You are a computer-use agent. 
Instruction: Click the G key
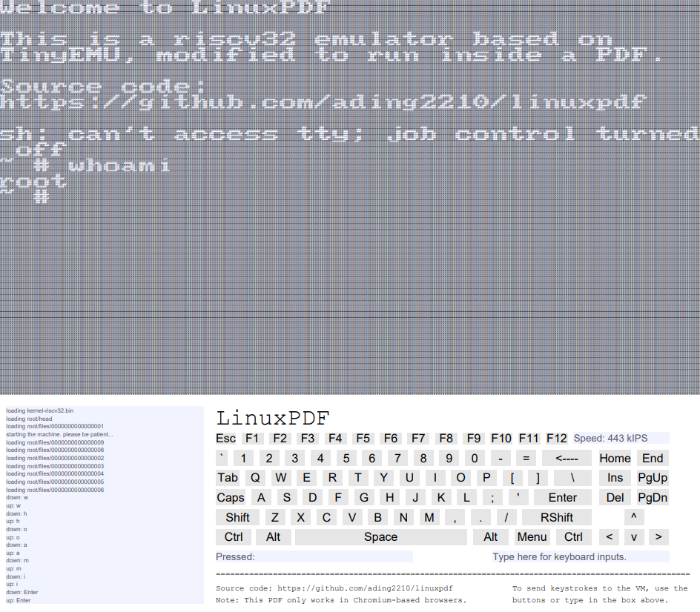click(364, 497)
